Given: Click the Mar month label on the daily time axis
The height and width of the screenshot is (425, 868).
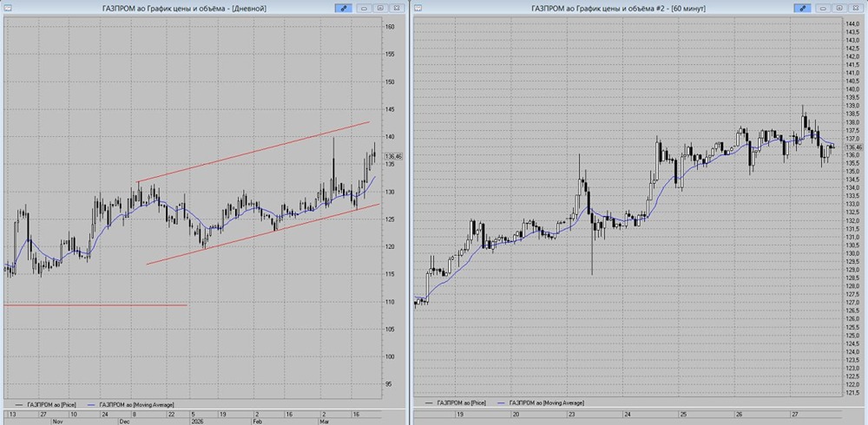Looking at the screenshot, I should [325, 422].
